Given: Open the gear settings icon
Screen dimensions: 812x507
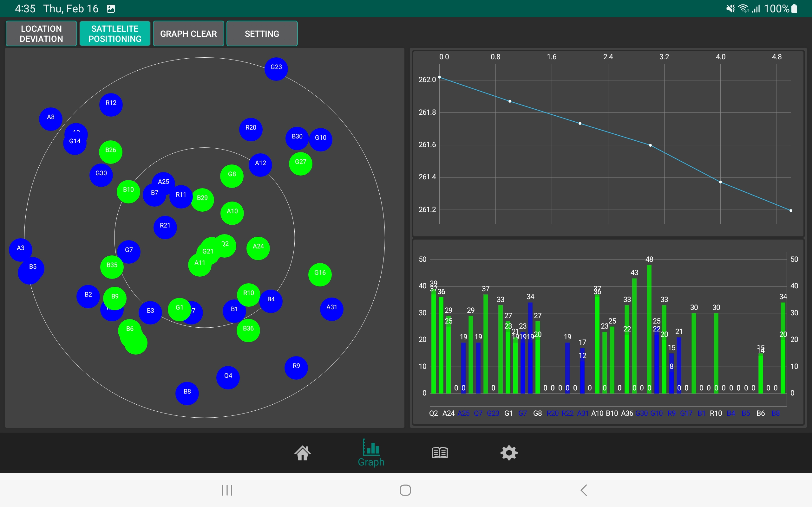Looking at the screenshot, I should pos(509,453).
